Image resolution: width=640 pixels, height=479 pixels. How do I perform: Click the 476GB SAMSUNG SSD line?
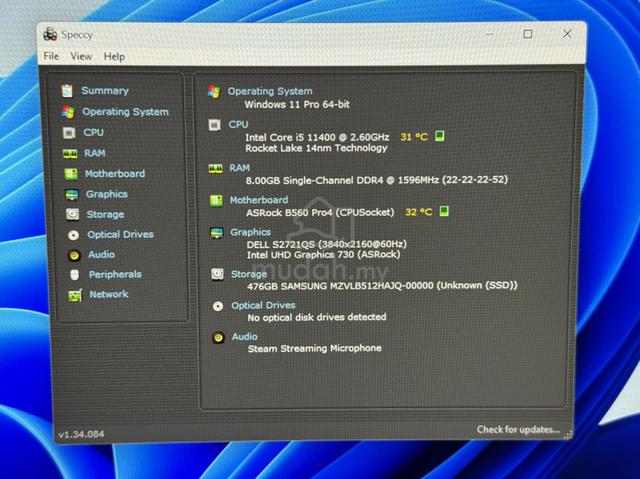pos(382,286)
